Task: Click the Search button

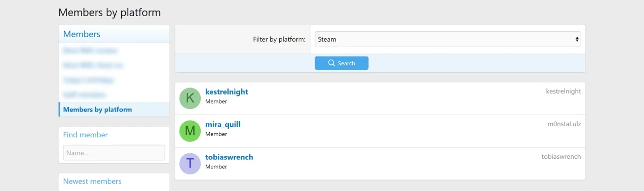Action: [342, 63]
